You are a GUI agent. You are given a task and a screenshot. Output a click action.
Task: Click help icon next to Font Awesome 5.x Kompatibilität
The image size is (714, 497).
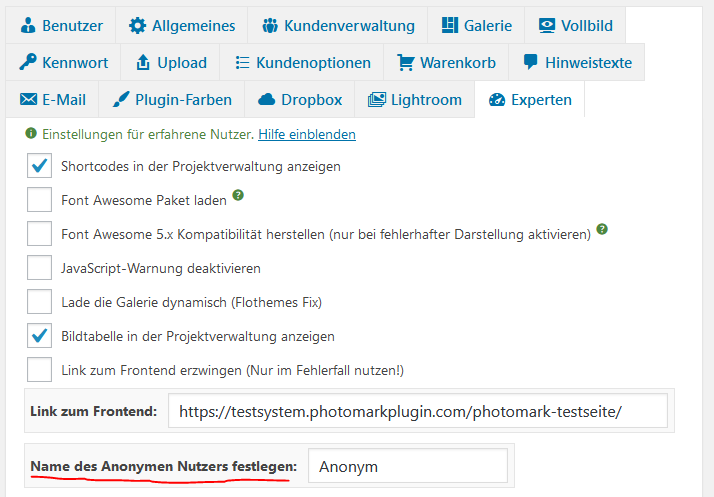[x=602, y=230]
